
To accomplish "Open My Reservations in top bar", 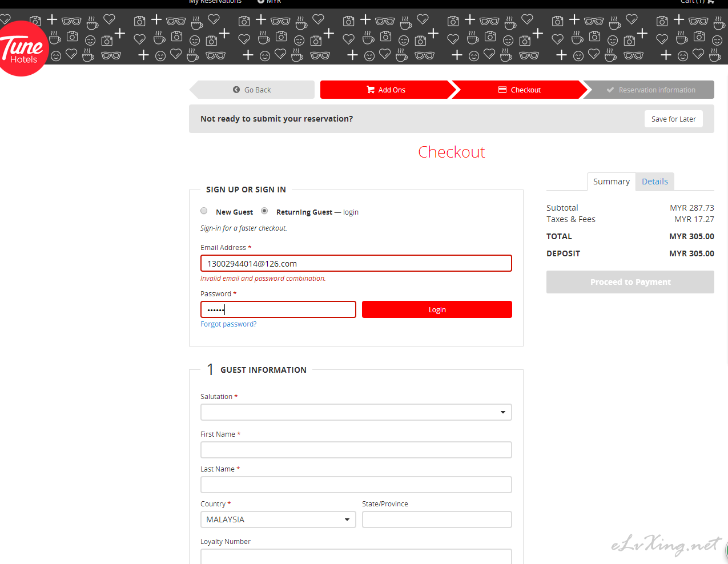I will coord(215,2).
